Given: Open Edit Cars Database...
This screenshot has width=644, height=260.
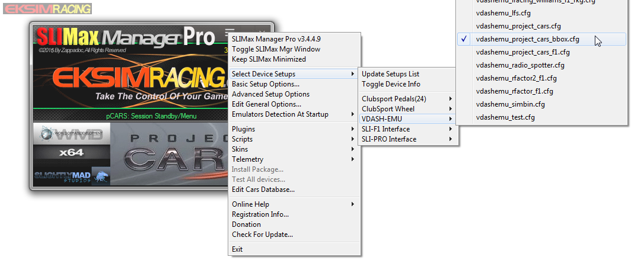Looking at the screenshot, I should [295, 190].
